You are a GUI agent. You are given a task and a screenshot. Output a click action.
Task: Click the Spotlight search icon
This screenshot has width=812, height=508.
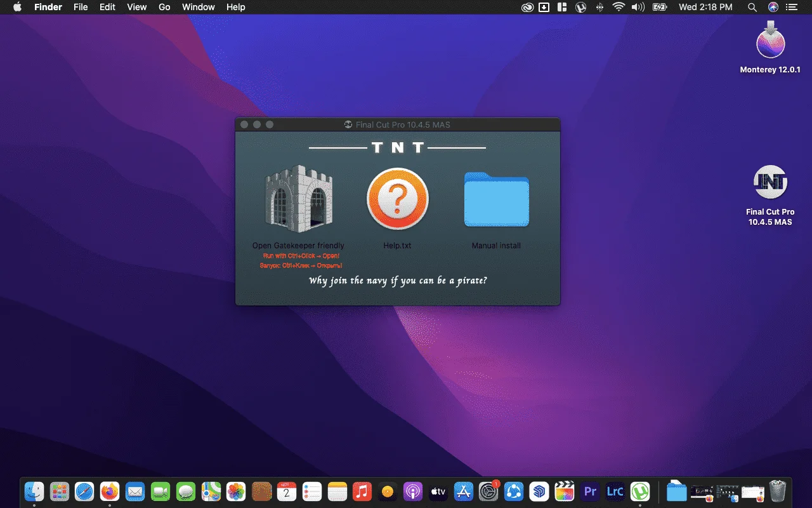pos(752,7)
